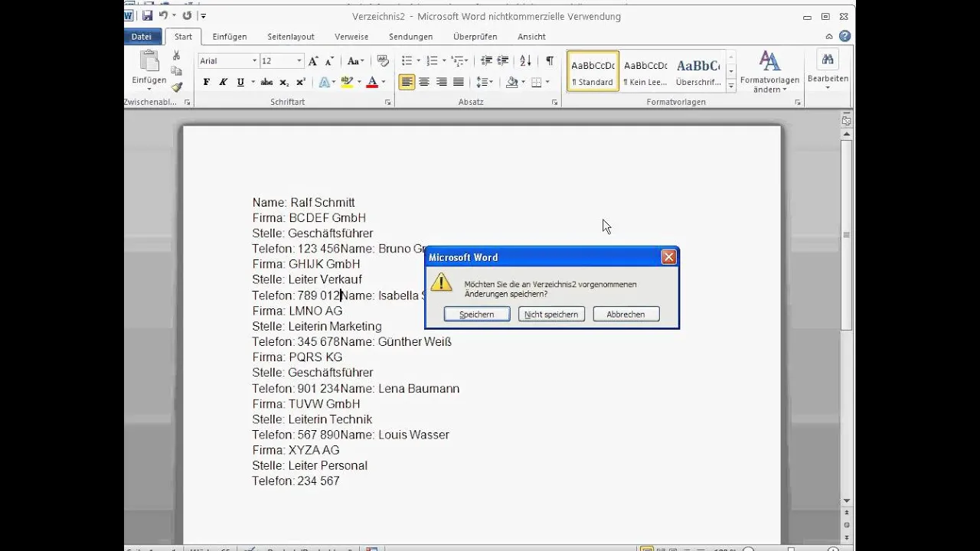Viewport: 980px width, 551px height.
Task: Select Align Right paragraph alignment
Action: click(x=441, y=82)
